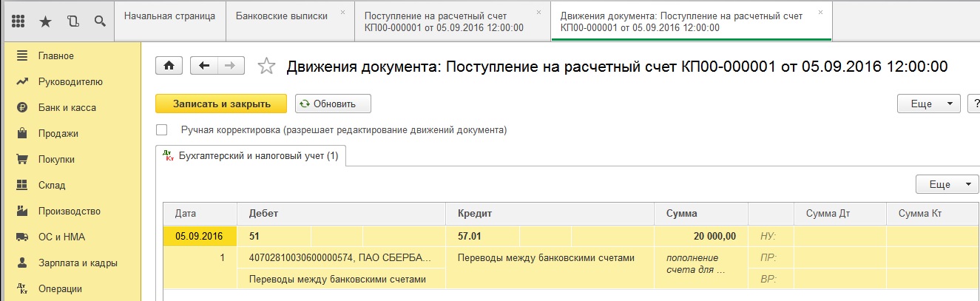This screenshot has height=301, width=980.
Task: Enable the Ручная корректировка checkbox
Action: click(162, 130)
